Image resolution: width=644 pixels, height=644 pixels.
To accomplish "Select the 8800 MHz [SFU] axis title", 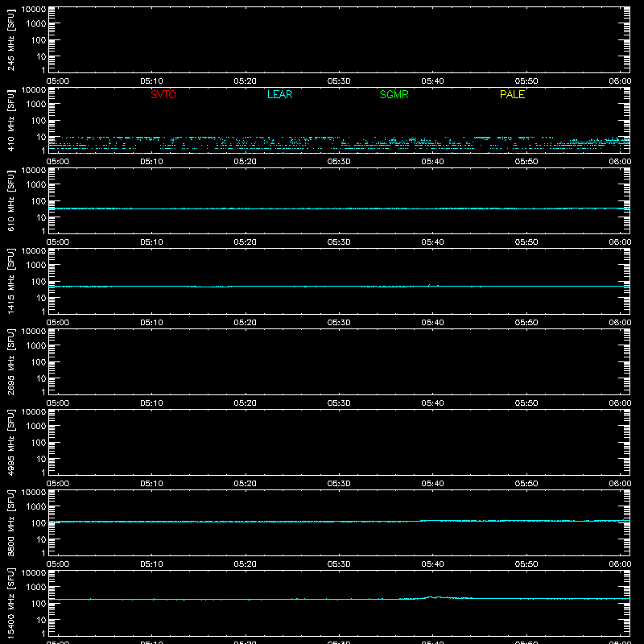I will 10,522.
